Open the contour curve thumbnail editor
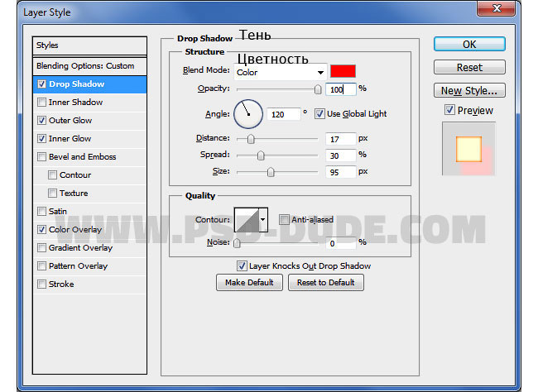The width and height of the screenshot is (538, 392). click(247, 220)
